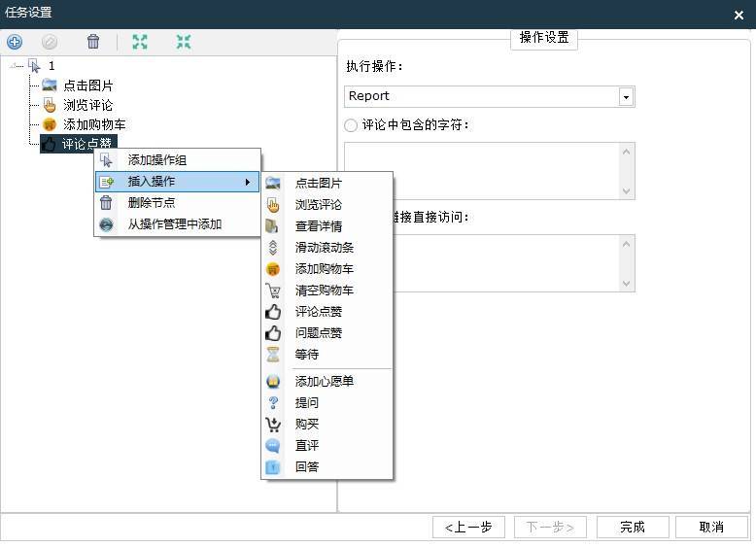Screen dimensions: 756x547
Task: Click the blue add (plus) toolbar icon
Action: [x=15, y=42]
